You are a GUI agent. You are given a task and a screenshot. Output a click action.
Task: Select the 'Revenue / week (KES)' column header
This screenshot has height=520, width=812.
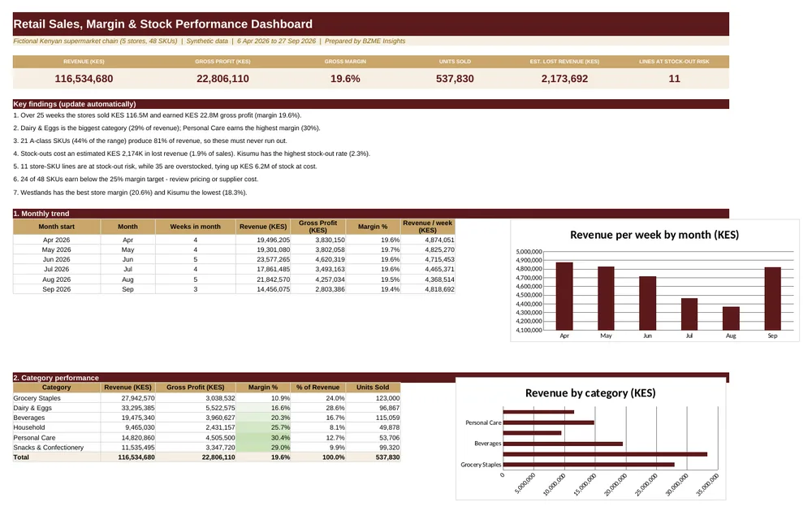click(428, 227)
